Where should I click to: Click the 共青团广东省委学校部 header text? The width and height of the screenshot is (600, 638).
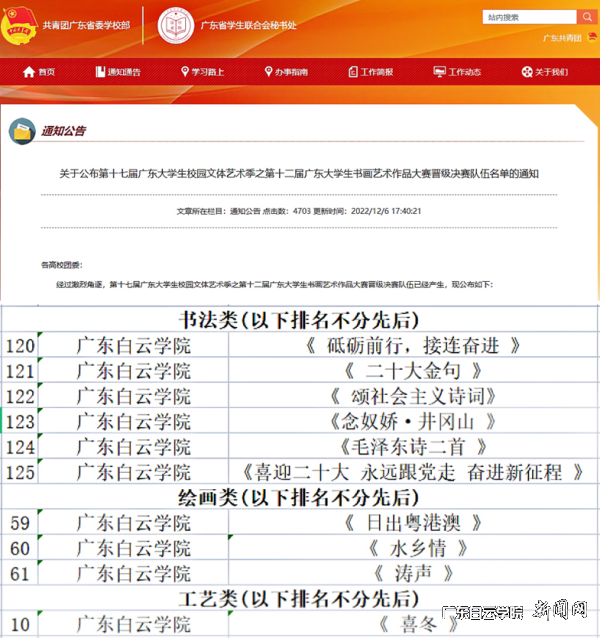click(86, 25)
